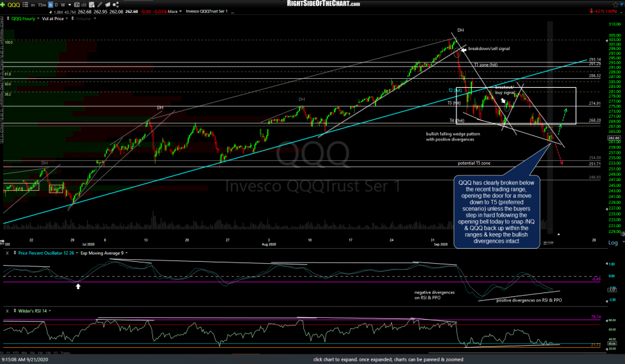625x364 pixels.
Task: Click the share chart icon
Action: (116, 5)
